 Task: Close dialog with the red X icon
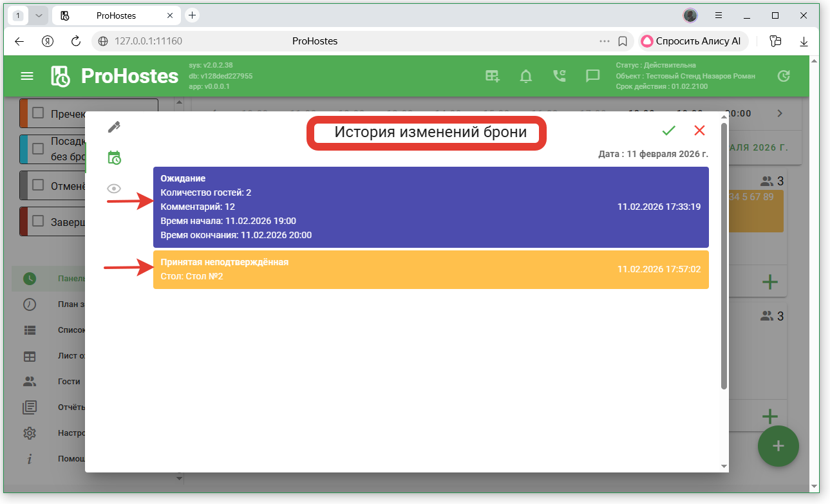pyautogui.click(x=699, y=131)
